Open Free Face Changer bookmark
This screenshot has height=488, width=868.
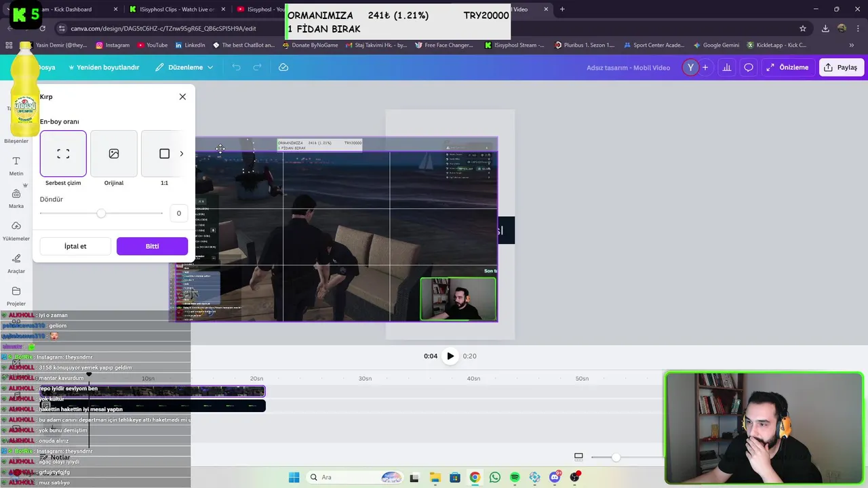[443, 45]
